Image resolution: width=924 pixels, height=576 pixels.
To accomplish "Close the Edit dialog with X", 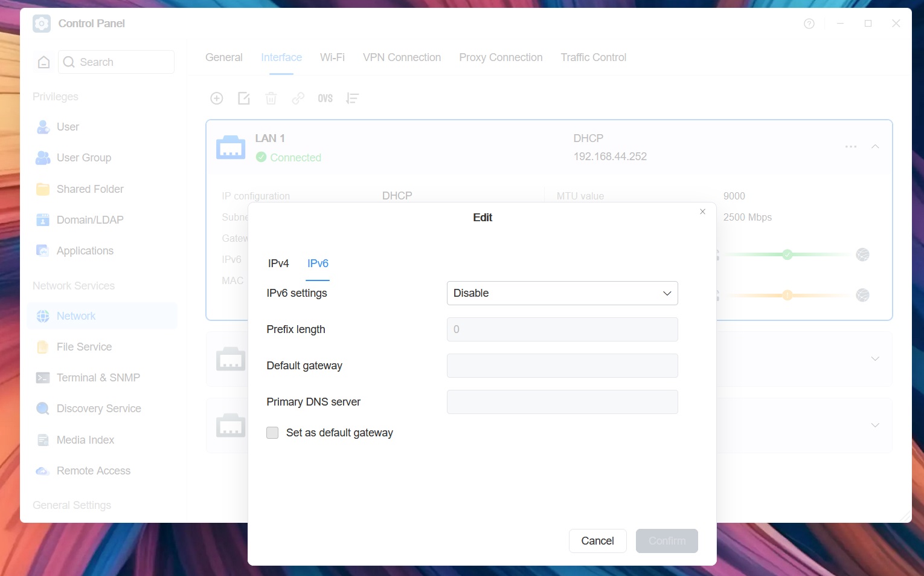I will 702,212.
